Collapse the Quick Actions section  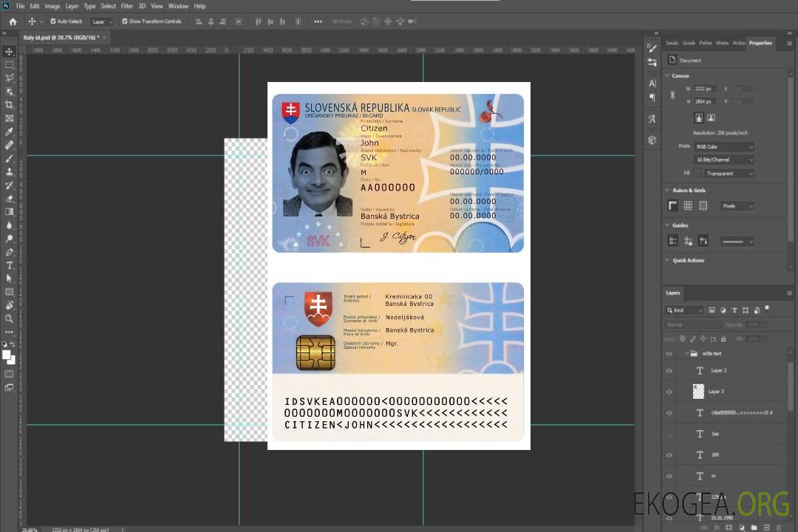tap(667, 260)
